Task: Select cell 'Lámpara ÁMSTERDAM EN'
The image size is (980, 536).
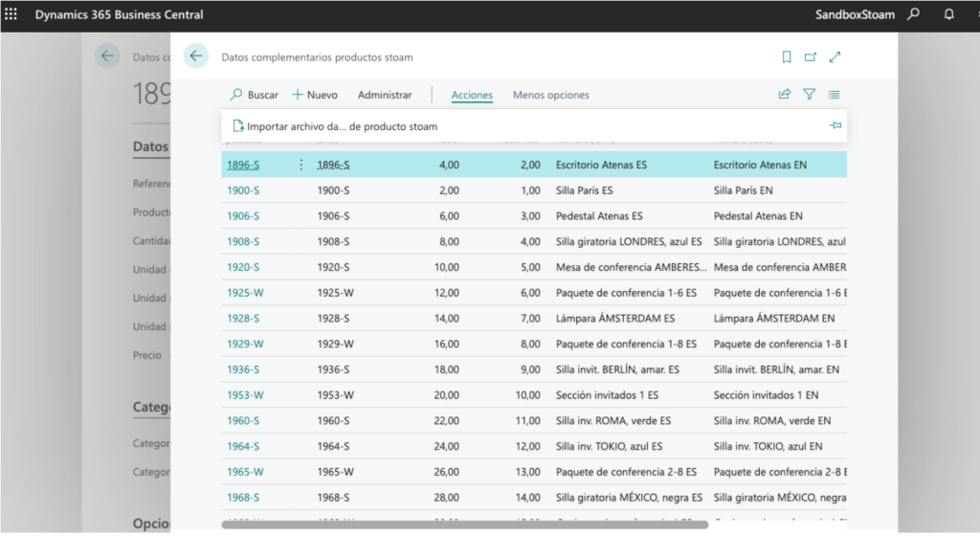Action: 774,319
